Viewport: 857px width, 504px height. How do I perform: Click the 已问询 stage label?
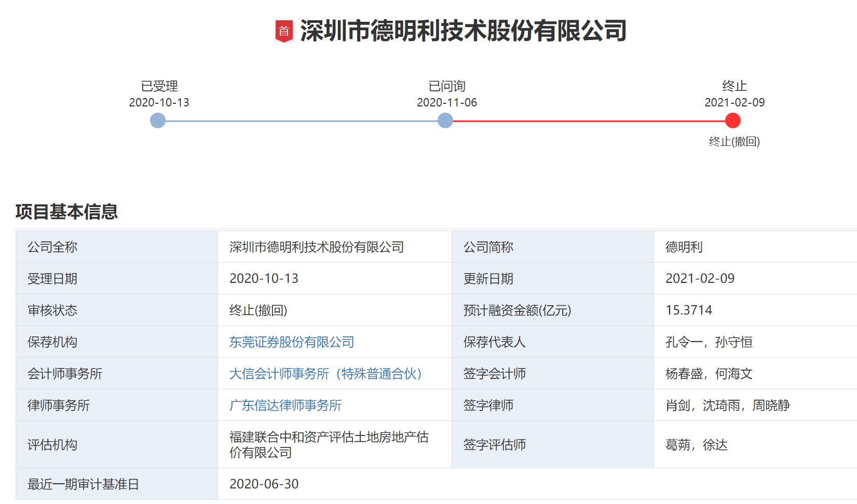[447, 86]
